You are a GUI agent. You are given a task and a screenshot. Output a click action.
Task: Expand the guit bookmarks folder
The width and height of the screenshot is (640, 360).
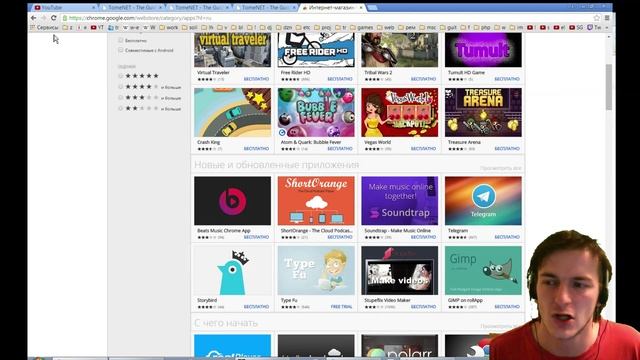(x=448, y=27)
